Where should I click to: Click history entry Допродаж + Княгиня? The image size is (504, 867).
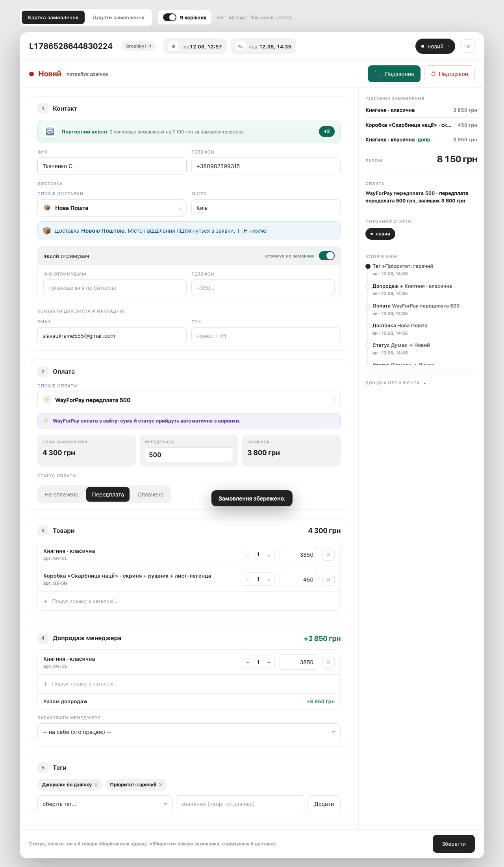412,286
